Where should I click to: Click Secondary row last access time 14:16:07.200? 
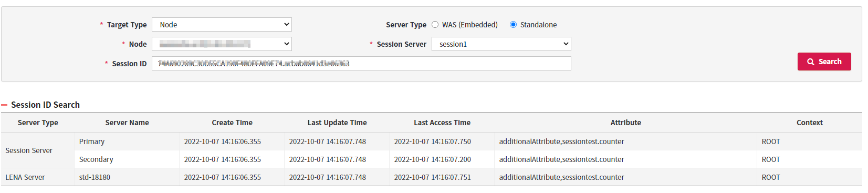(433, 159)
